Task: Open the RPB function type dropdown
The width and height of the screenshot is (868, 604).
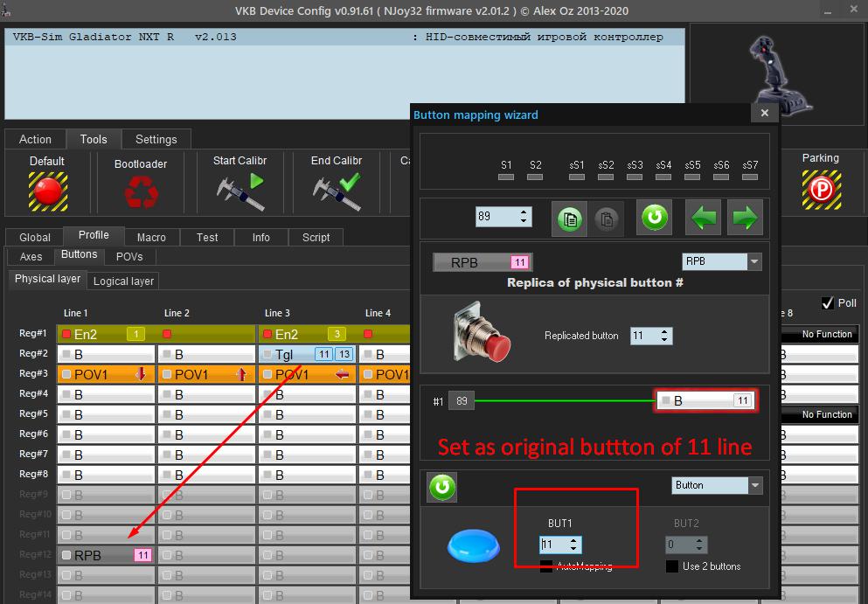Action: (754, 261)
